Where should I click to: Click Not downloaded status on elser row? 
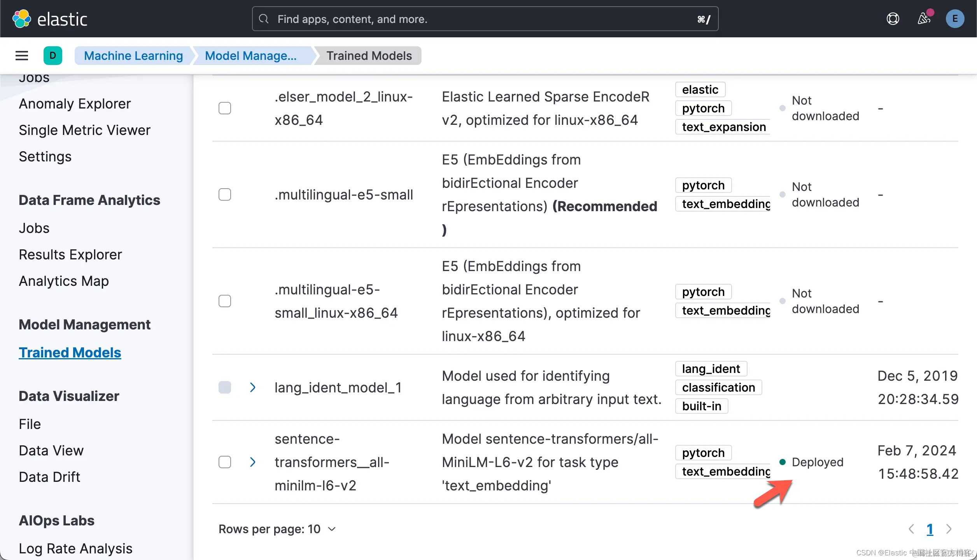pyautogui.click(x=825, y=108)
